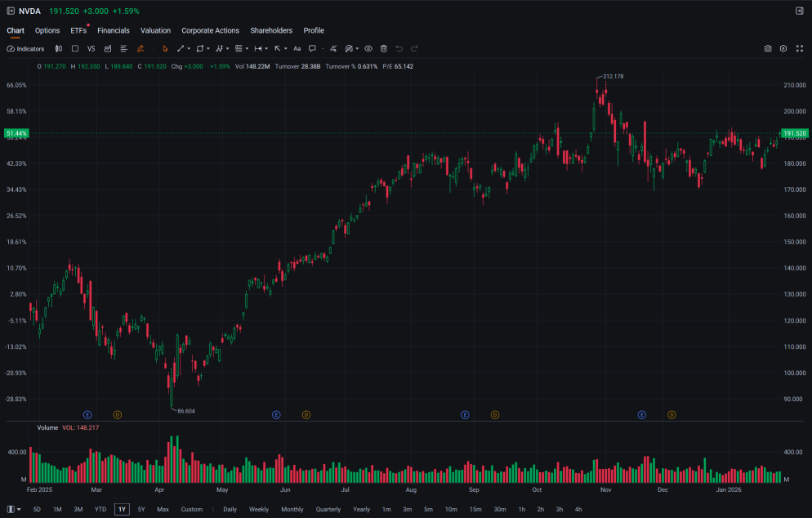Open the ETFs tab

click(78, 30)
